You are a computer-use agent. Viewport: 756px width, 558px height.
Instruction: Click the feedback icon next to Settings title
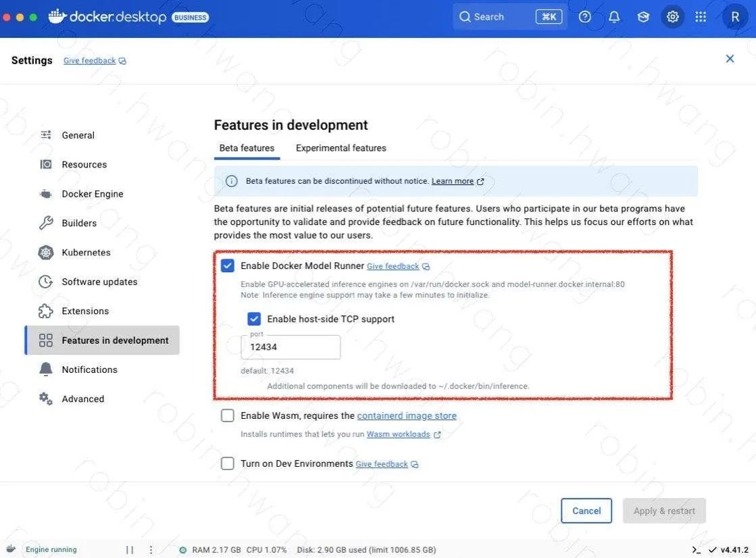click(122, 61)
